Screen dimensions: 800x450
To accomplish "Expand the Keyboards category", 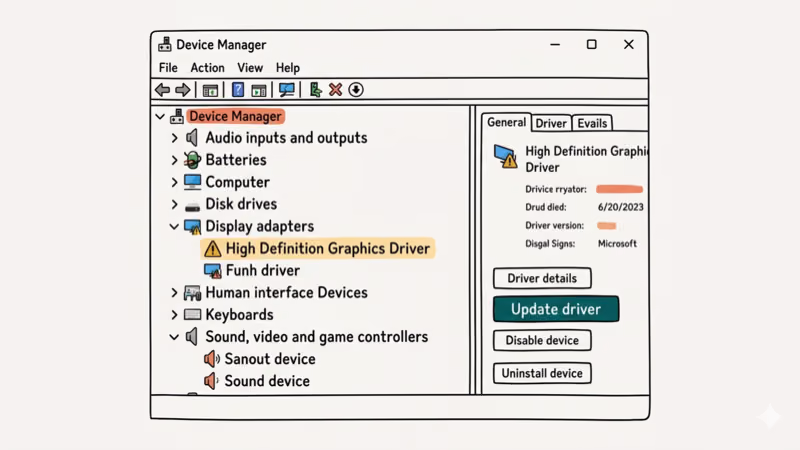I will tap(174, 314).
